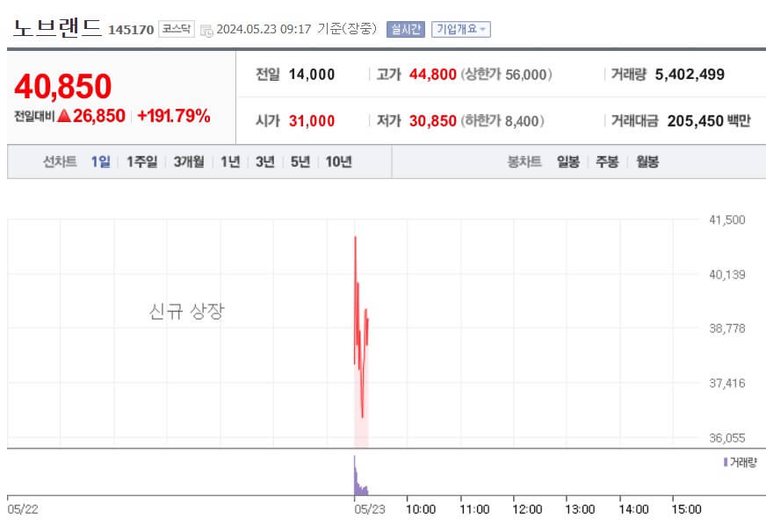
Task: Switch to the 1주일 weekly chart view
Action: [x=141, y=162]
